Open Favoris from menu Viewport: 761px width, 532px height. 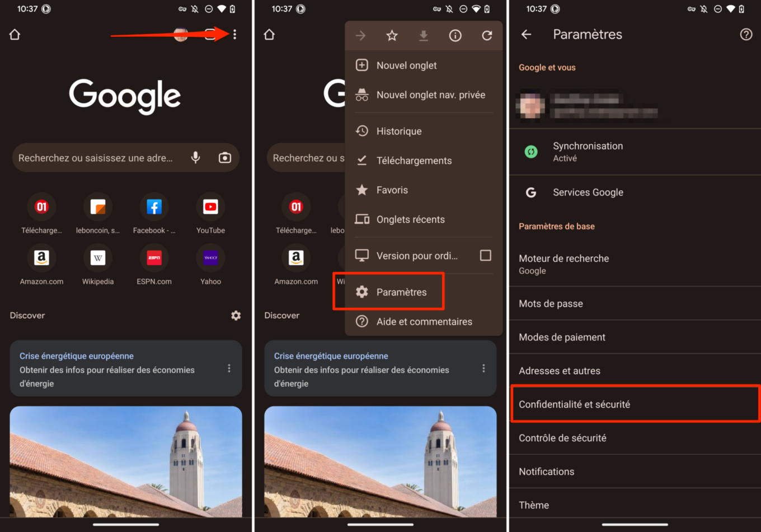coord(424,190)
